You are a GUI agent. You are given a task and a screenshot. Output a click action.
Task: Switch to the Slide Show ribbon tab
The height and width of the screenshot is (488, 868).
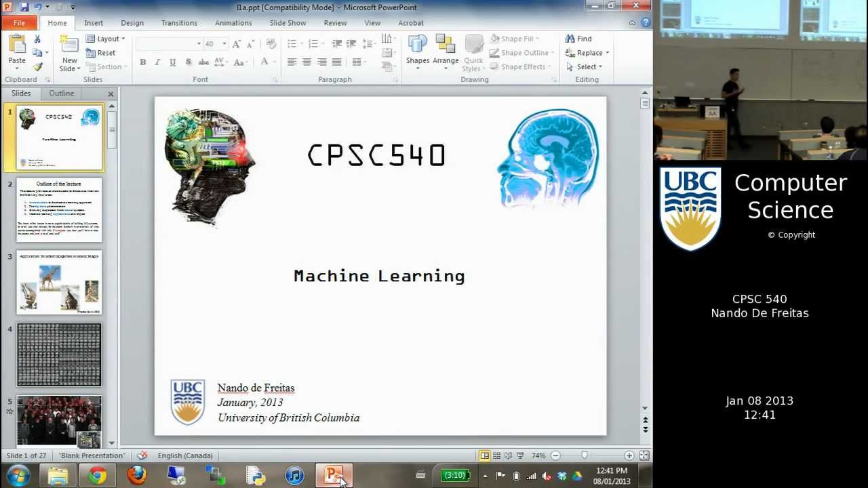coord(288,23)
